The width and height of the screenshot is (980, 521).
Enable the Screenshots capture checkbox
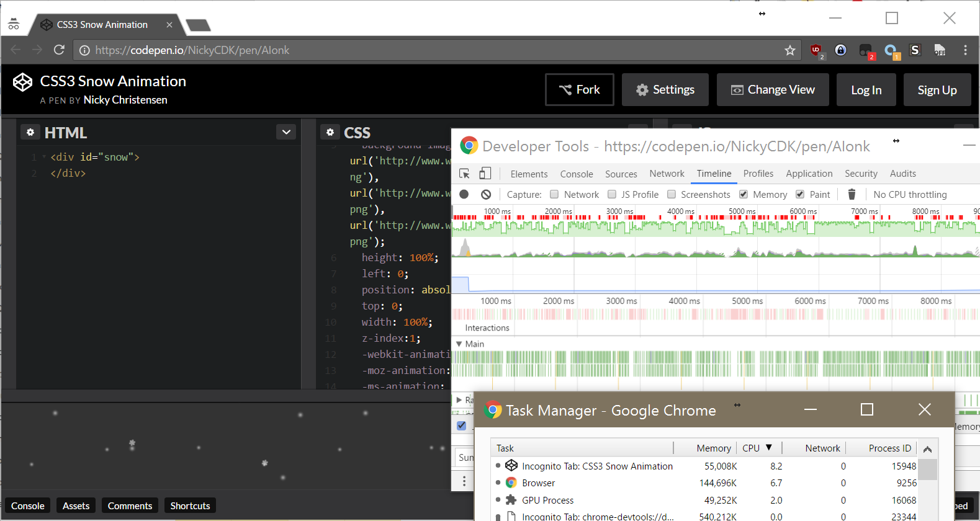[672, 194]
